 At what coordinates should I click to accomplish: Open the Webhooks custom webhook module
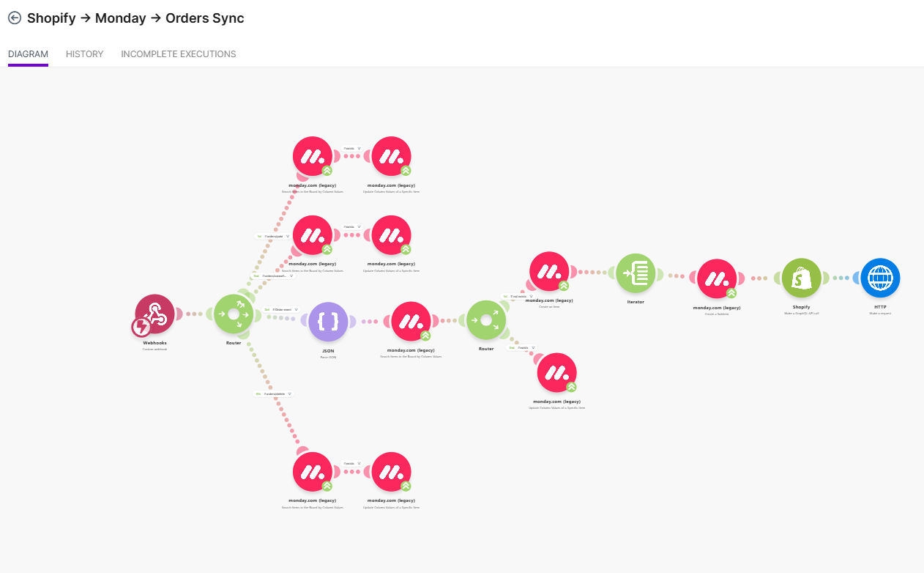coord(154,314)
